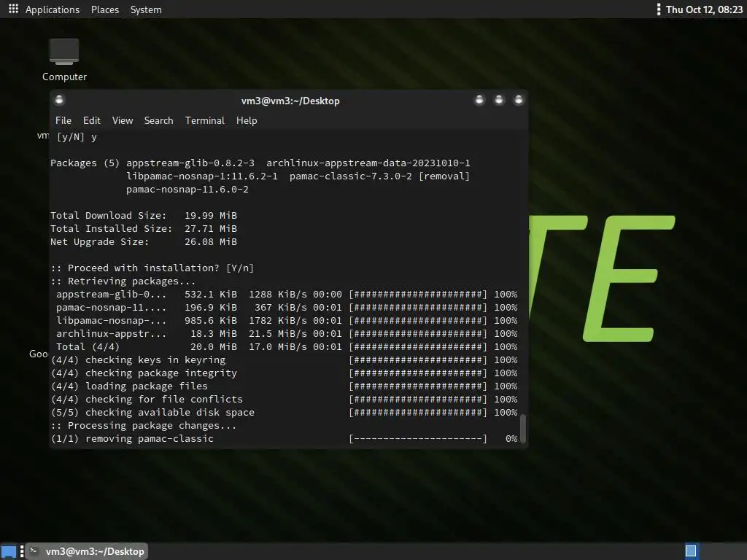Select the Computer desktop icon
Viewport: 747px width, 560px height.
click(x=64, y=60)
